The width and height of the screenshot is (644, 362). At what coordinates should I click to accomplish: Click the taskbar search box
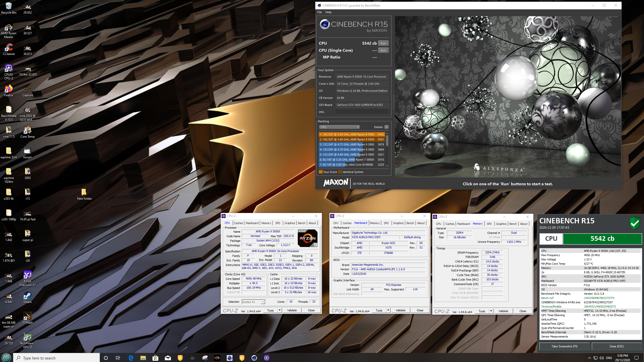pyautogui.click(x=56, y=358)
